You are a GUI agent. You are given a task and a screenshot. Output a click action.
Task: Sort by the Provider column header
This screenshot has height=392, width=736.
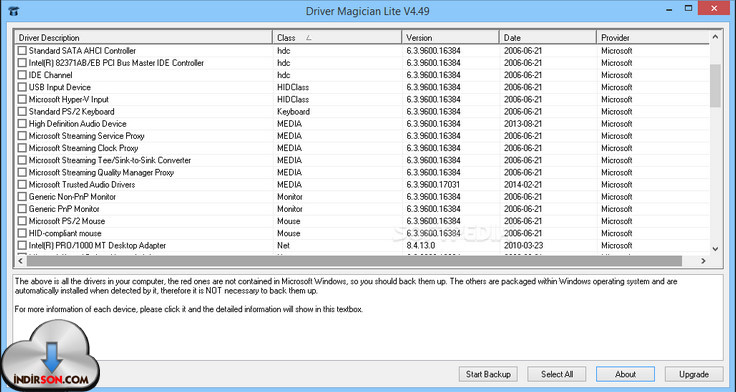[653, 38]
